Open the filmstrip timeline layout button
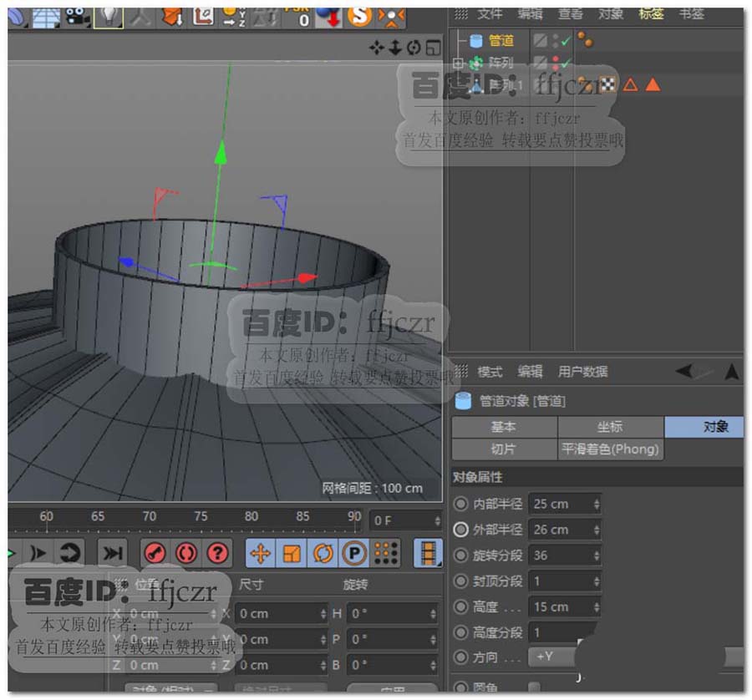The height and width of the screenshot is (700, 752). tap(428, 553)
